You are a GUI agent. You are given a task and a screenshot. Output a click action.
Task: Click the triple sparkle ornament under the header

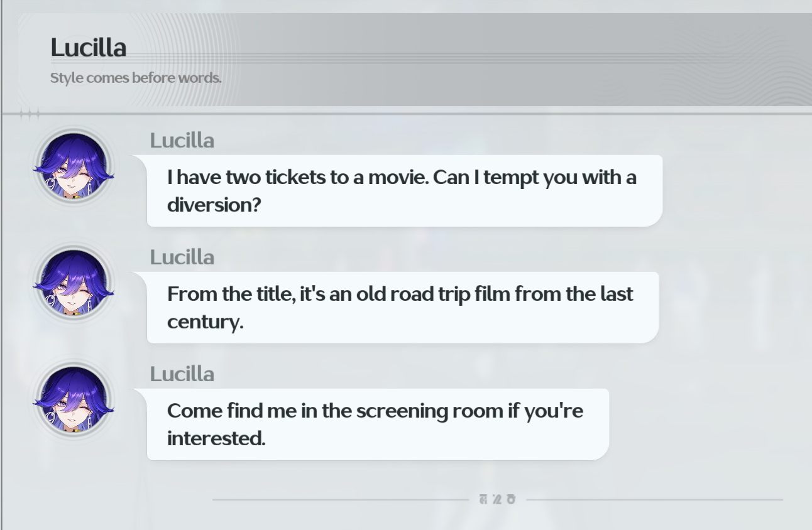point(30,114)
